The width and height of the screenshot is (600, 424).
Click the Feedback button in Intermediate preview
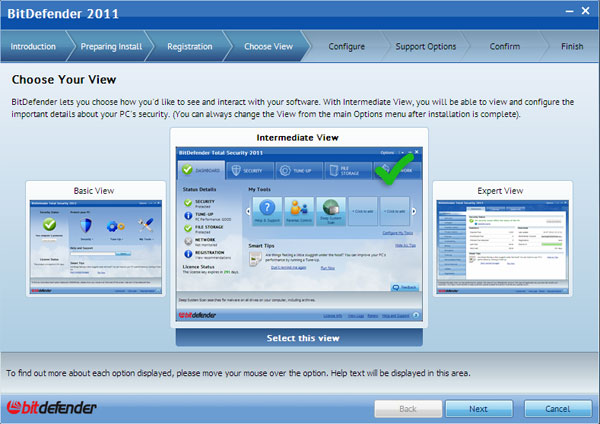coord(405,287)
